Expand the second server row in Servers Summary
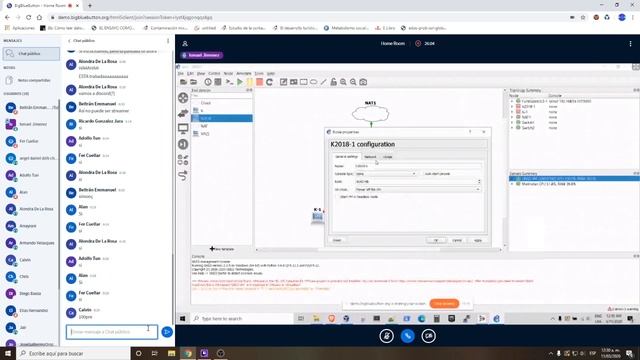This screenshot has height=360, width=640. pos(512,184)
